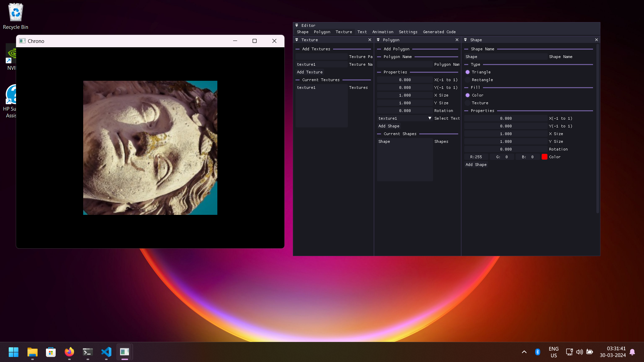Show hidden system tray icons
This screenshot has width=644, height=362.
tap(524, 352)
